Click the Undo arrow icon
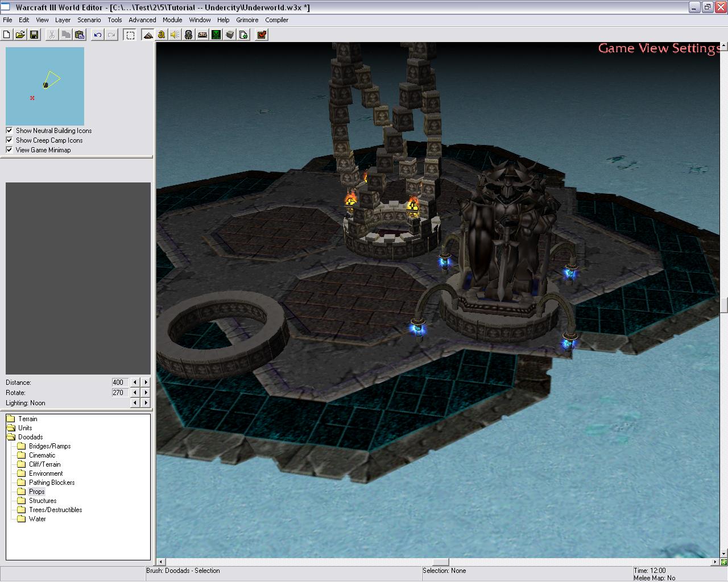 pos(98,35)
